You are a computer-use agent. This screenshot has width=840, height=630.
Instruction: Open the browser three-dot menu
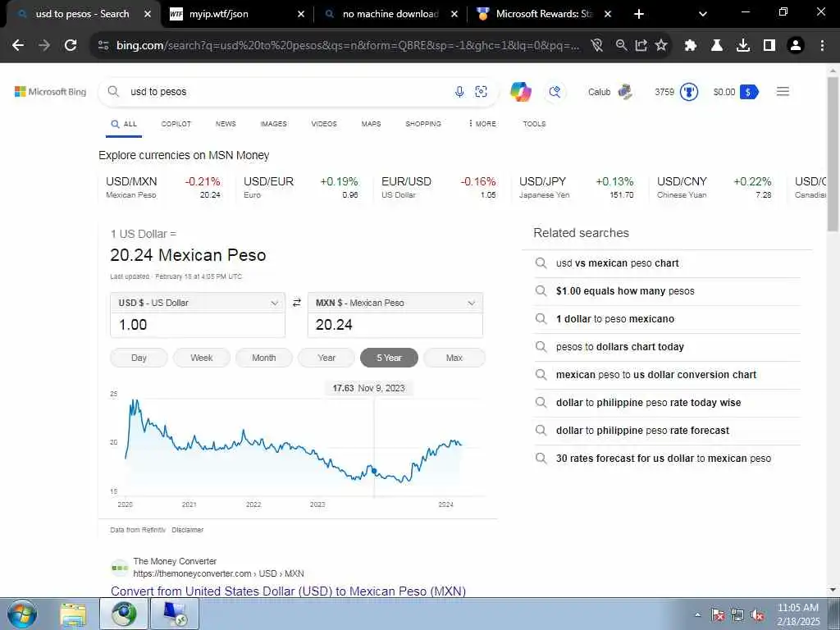(822, 46)
